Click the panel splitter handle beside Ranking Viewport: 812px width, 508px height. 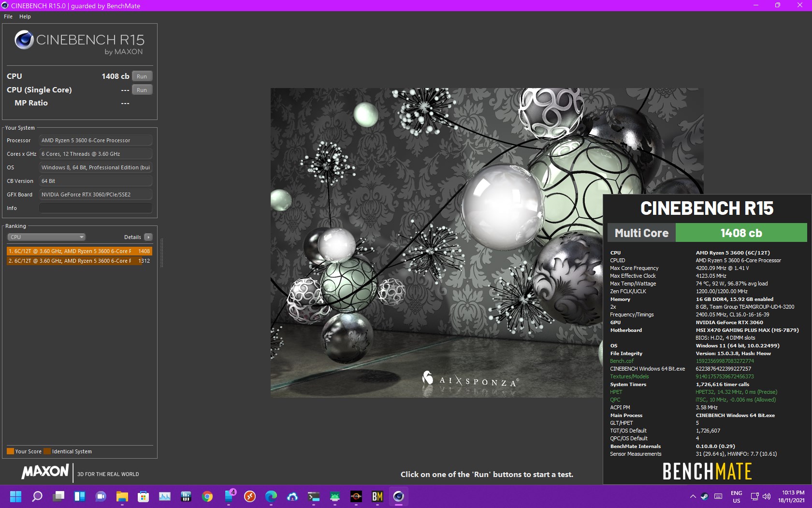tap(161, 253)
